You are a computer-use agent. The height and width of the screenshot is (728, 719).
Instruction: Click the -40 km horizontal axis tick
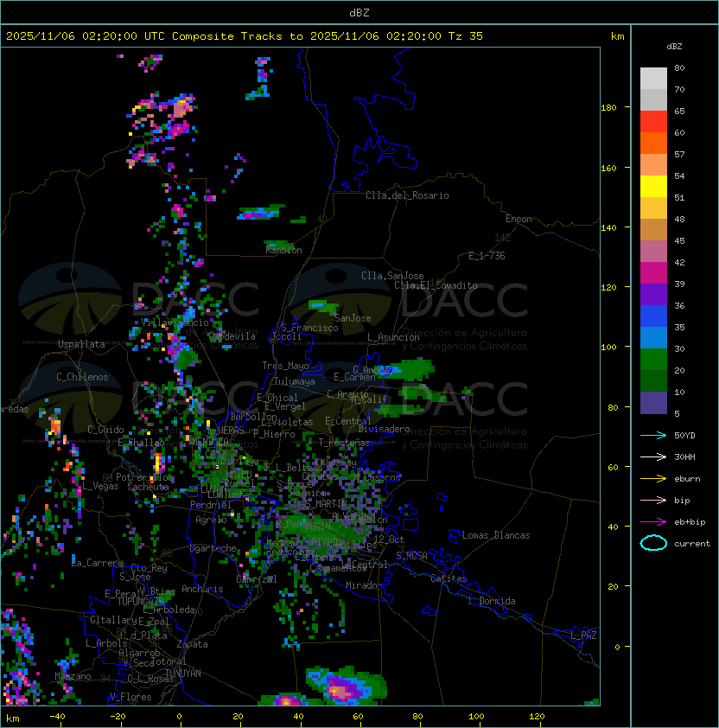point(57,717)
